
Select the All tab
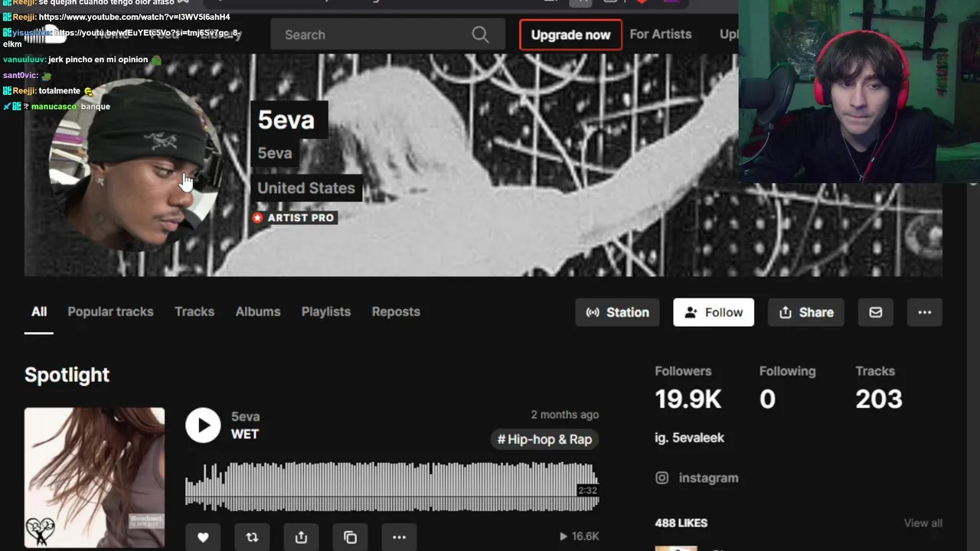click(x=39, y=311)
